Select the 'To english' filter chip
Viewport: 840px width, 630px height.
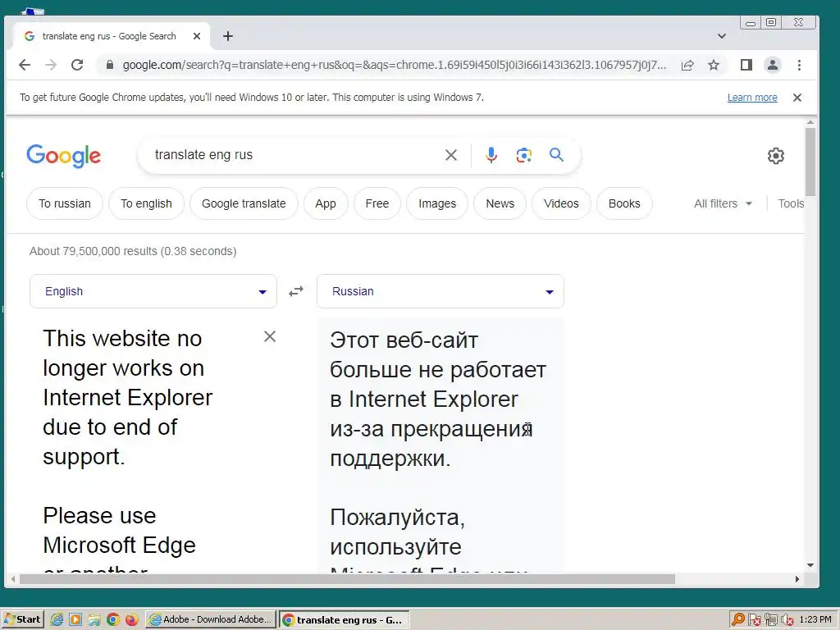tap(146, 203)
